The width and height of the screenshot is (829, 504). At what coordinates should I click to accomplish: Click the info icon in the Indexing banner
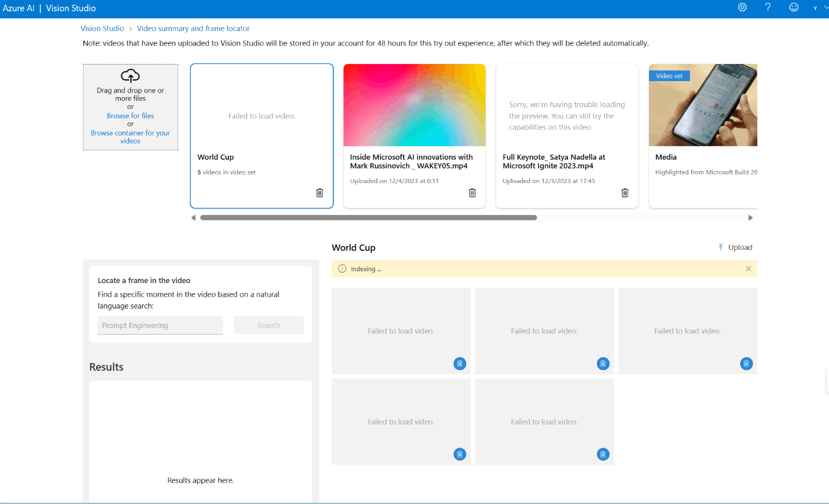tap(342, 269)
